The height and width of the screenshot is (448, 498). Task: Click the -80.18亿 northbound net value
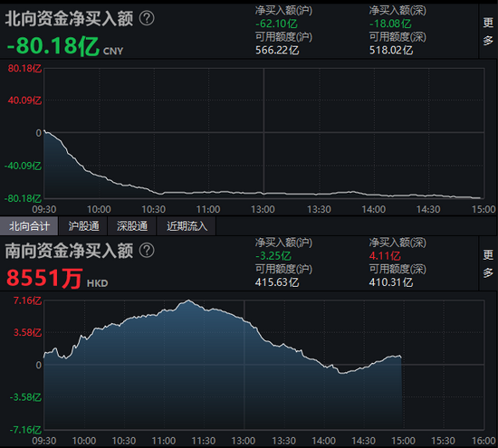pyautogui.click(x=53, y=46)
